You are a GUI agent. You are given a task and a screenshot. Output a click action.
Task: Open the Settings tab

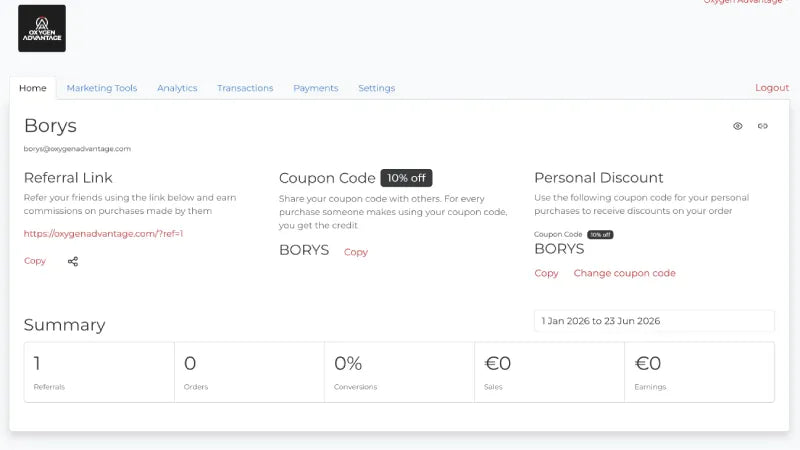[377, 88]
